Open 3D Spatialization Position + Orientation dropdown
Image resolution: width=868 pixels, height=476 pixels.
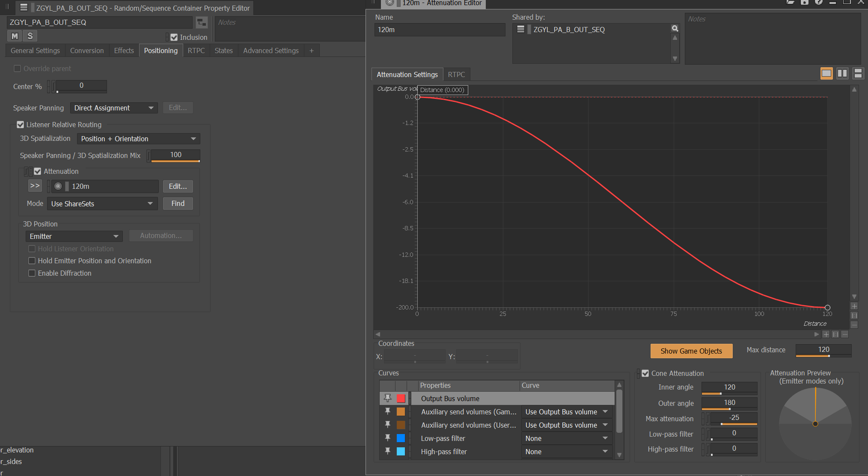coord(138,139)
